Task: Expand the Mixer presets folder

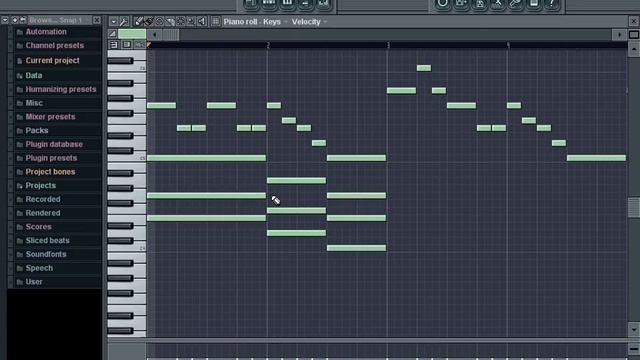Action: tap(50, 117)
